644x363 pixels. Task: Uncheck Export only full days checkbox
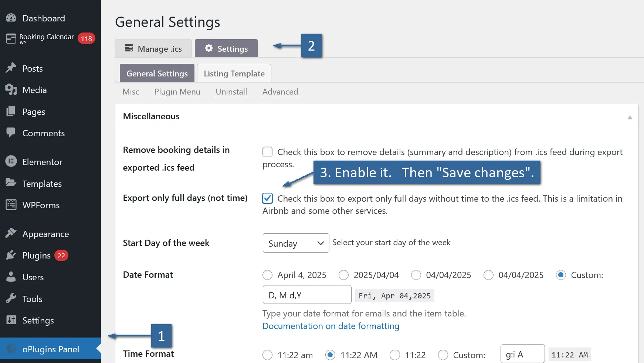pyautogui.click(x=267, y=198)
